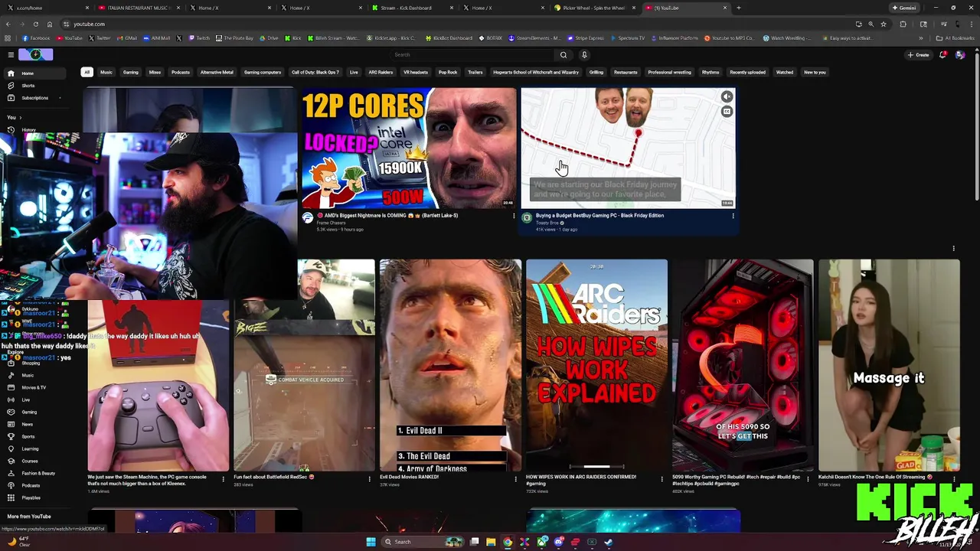This screenshot has width=980, height=551.
Task: Open options for ARC Raiders wipes short
Action: pyautogui.click(x=661, y=479)
